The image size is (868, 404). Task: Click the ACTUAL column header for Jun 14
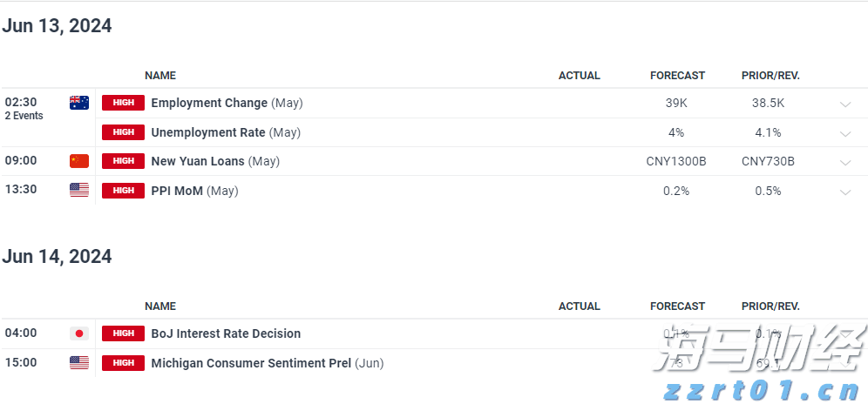coord(579,306)
